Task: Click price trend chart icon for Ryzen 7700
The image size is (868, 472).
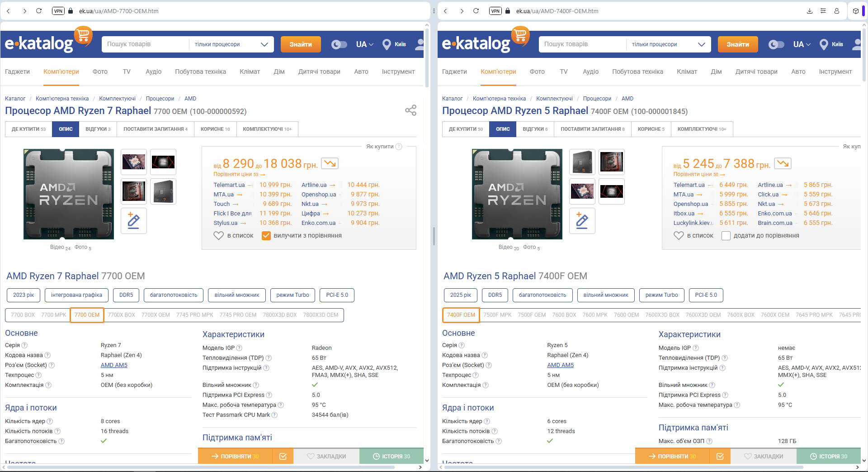Action: coord(330,163)
